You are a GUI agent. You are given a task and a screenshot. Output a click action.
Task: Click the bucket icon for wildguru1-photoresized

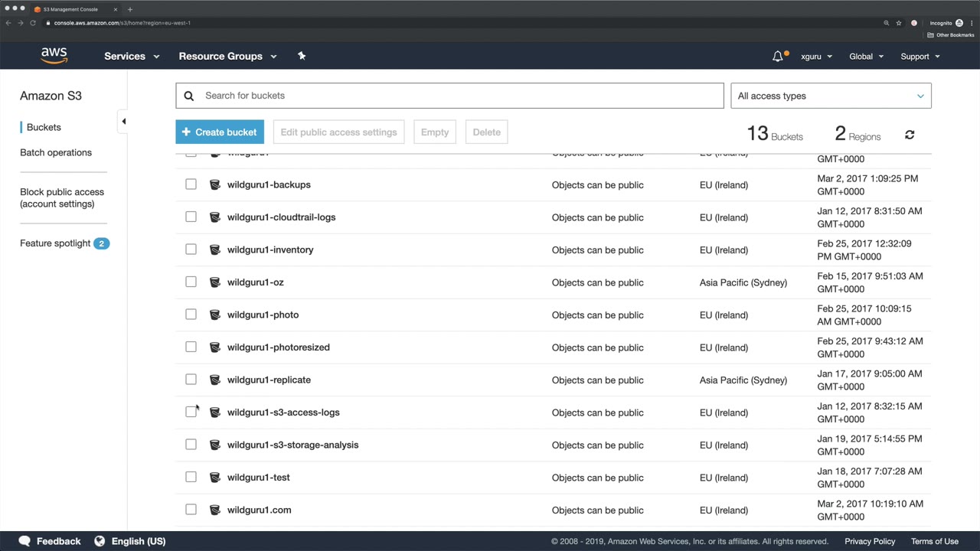(215, 347)
